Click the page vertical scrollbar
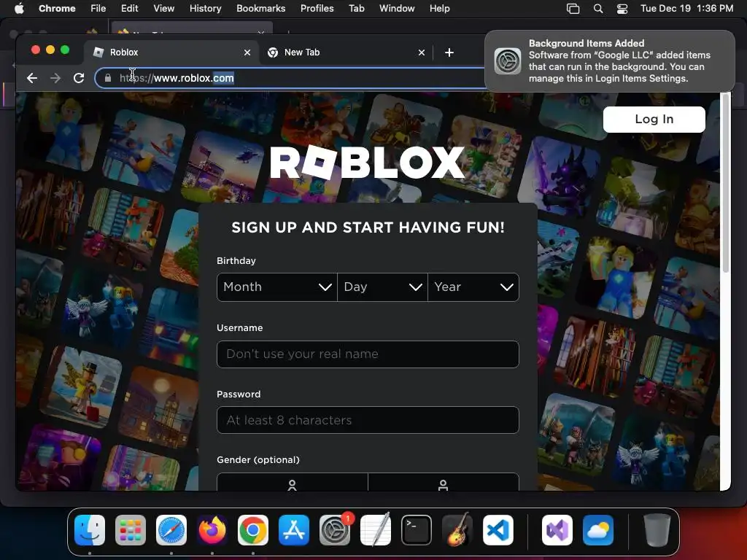The width and height of the screenshot is (747, 560). click(726, 183)
